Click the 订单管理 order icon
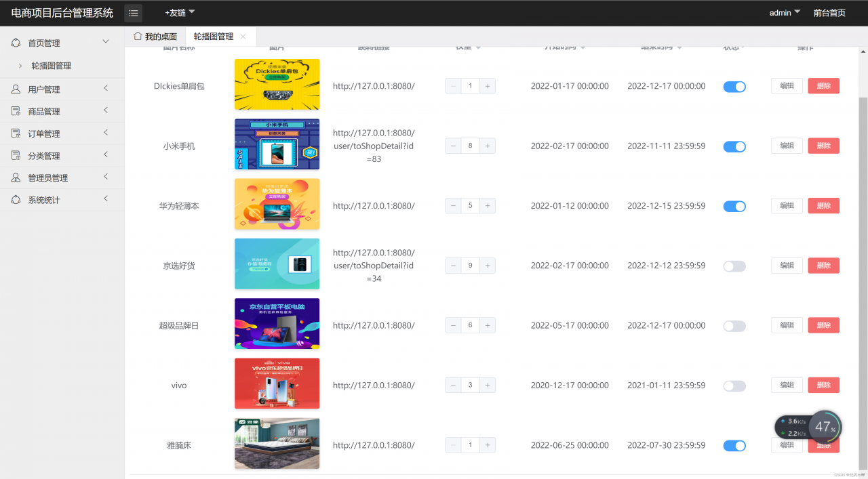The height and width of the screenshot is (479, 868). [x=16, y=133]
